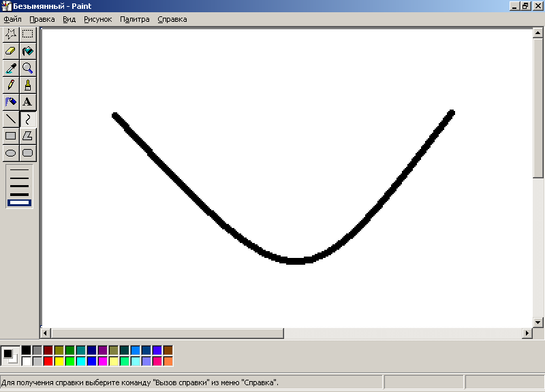545x392 pixels.
Task: Pick the bright green lime swatch
Action: point(70,361)
